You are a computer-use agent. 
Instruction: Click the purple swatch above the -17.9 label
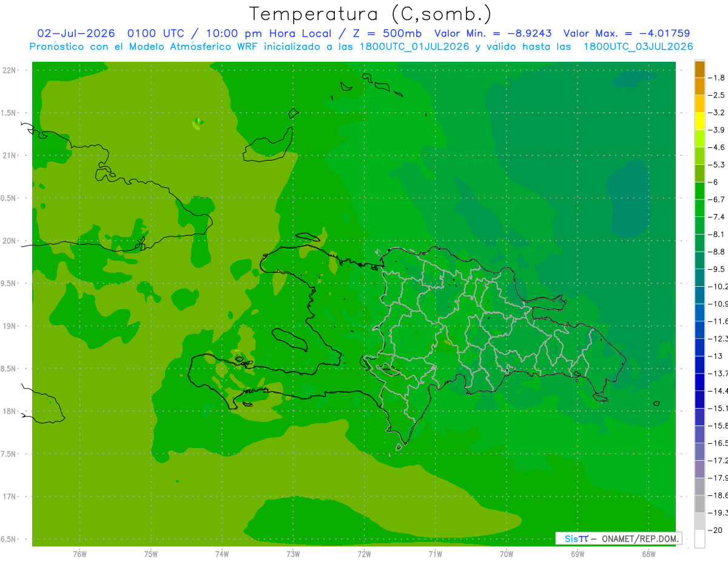[699, 469]
